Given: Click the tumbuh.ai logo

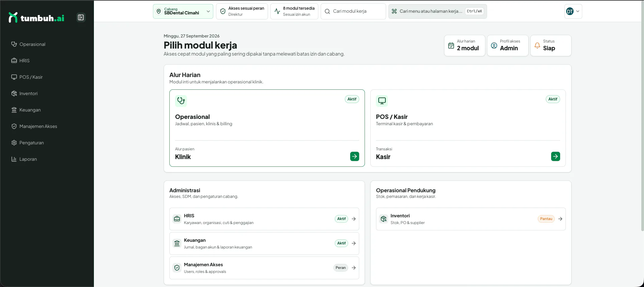Looking at the screenshot, I should pos(36,18).
